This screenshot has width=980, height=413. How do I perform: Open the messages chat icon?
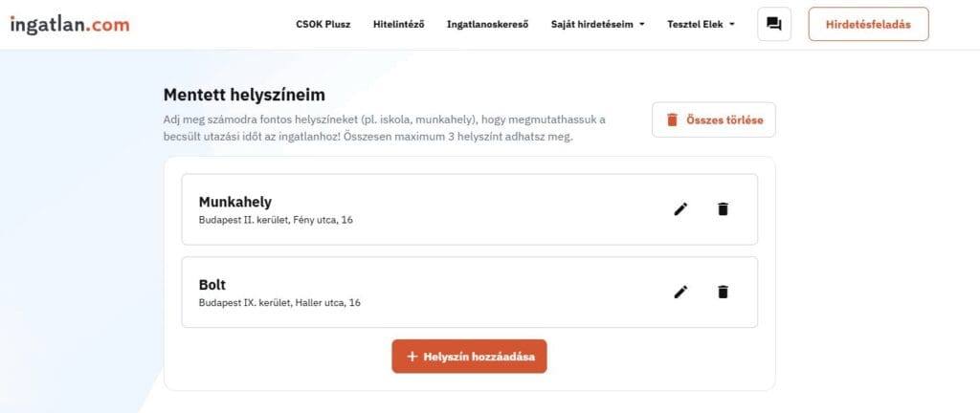773,25
